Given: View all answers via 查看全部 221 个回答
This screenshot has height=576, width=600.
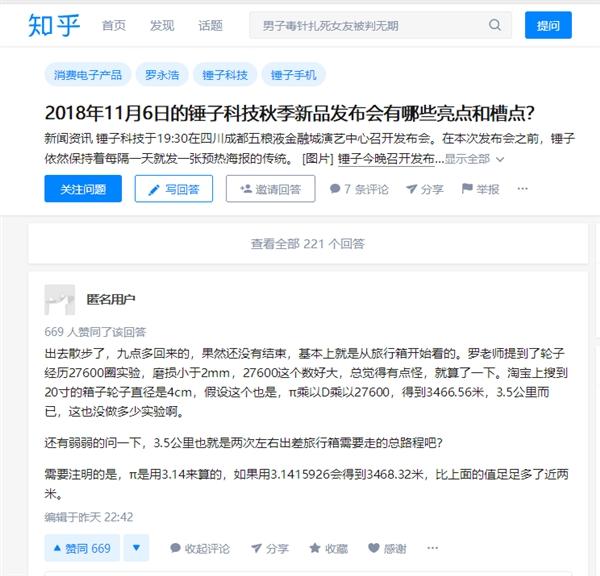Looking at the screenshot, I should click(308, 244).
